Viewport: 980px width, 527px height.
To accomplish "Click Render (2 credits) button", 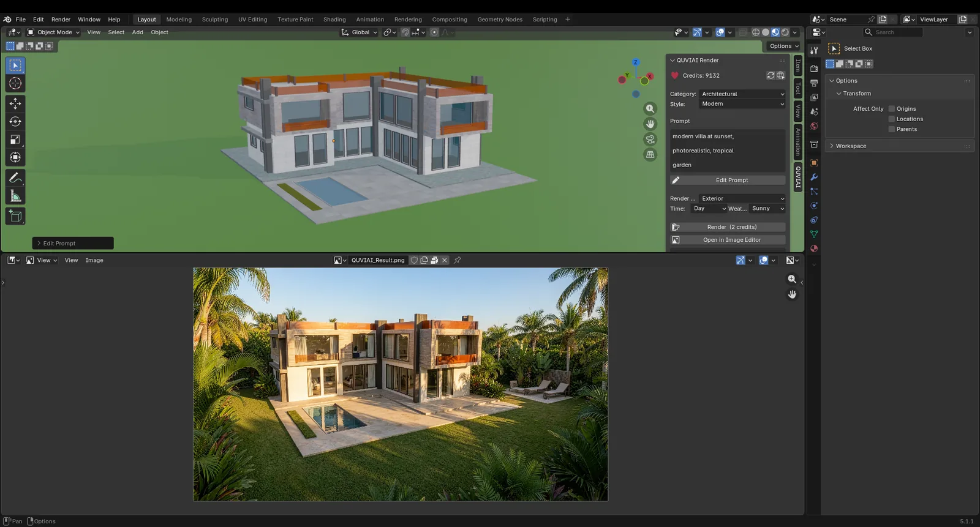I will [728, 227].
